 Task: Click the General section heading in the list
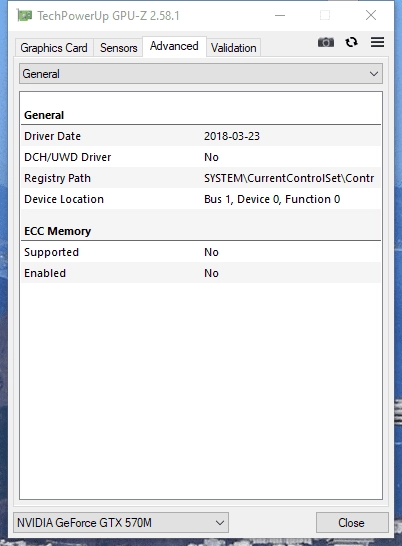tap(44, 115)
